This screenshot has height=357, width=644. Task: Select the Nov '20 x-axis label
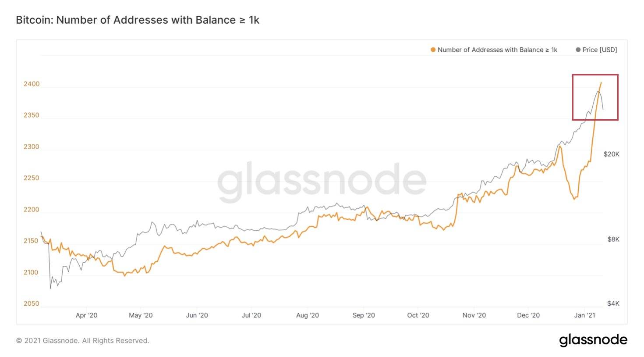tap(474, 315)
